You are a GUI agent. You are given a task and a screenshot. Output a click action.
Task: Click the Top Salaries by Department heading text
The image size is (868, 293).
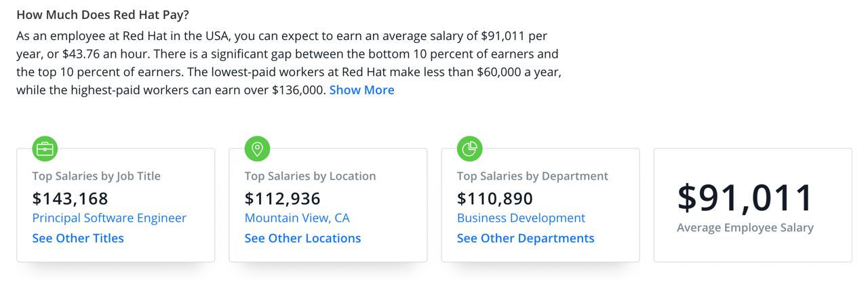pyautogui.click(x=532, y=176)
